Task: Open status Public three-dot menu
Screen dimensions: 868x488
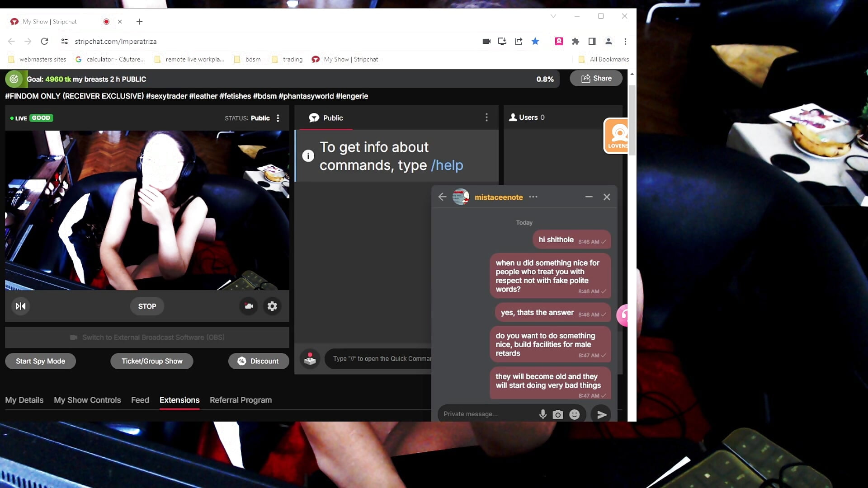Action: click(278, 118)
